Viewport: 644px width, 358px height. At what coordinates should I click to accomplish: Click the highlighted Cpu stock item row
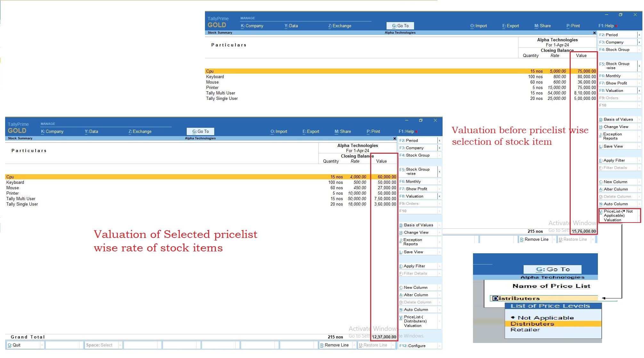coord(96,176)
